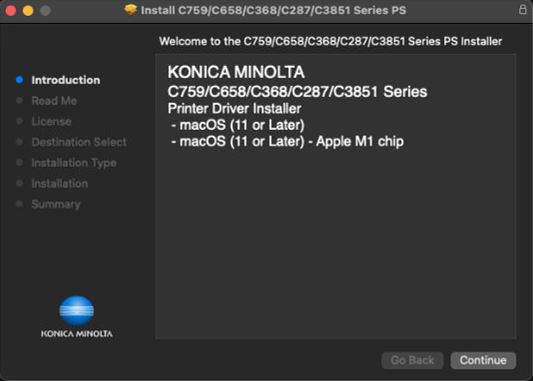Click the Apple M1 chip text line
Image resolution: width=533 pixels, height=381 pixels.
(288, 141)
